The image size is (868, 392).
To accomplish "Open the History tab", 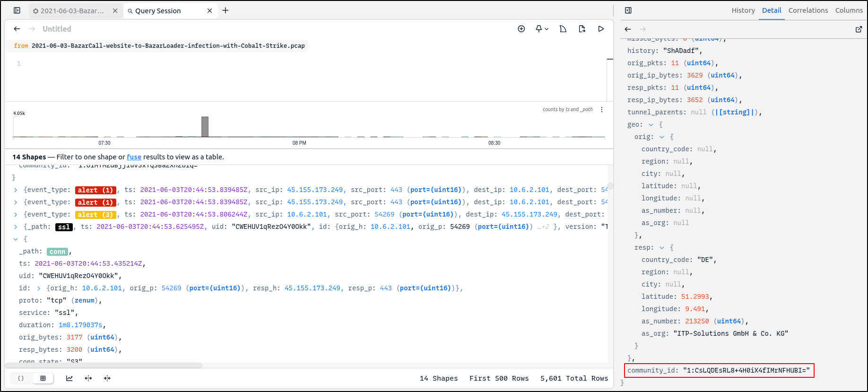I will click(743, 10).
